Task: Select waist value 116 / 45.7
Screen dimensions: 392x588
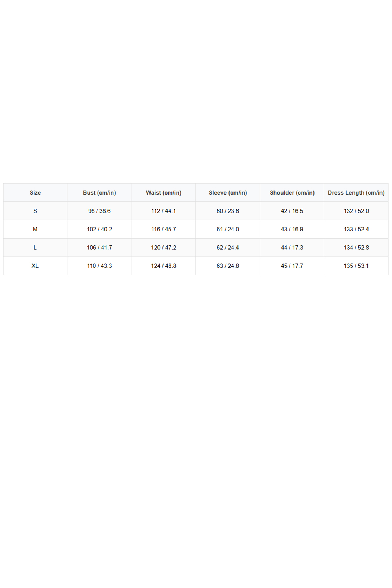Action: (164, 230)
